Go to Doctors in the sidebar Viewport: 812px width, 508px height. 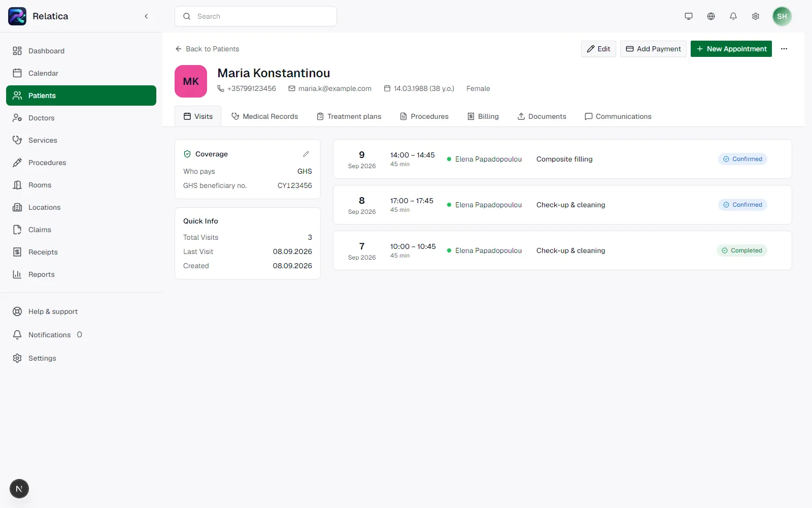pos(81,118)
